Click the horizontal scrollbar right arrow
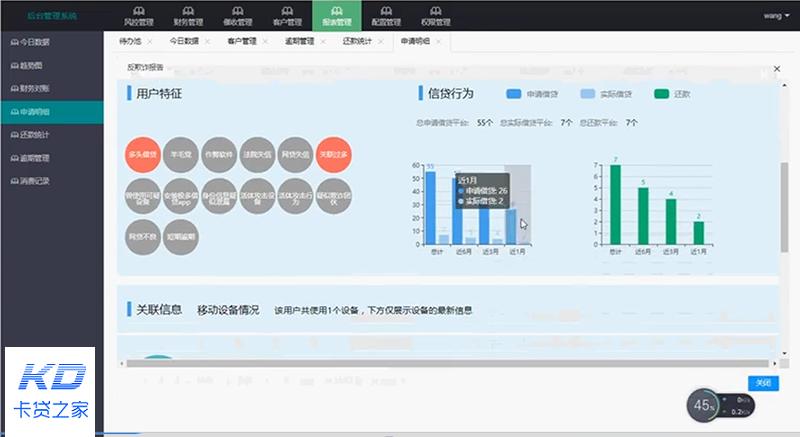Screen dimensions: 800x437 point(774,364)
